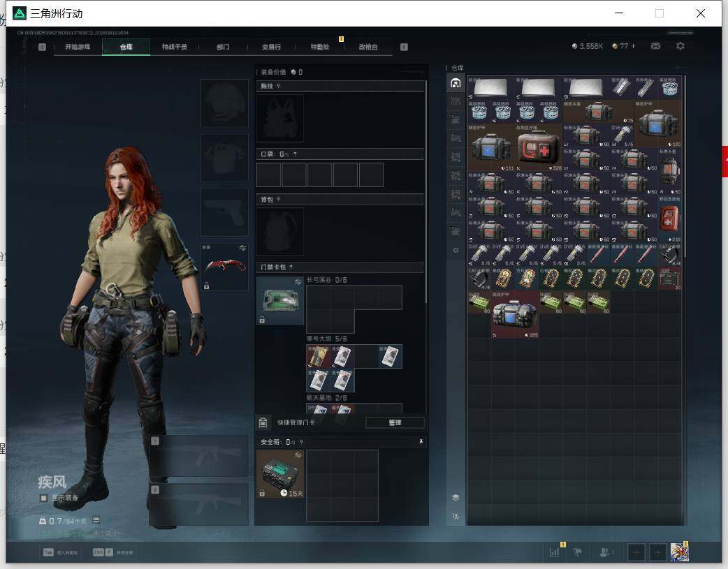Click the empty body armor slot
This screenshot has height=569, width=728.
225,157
